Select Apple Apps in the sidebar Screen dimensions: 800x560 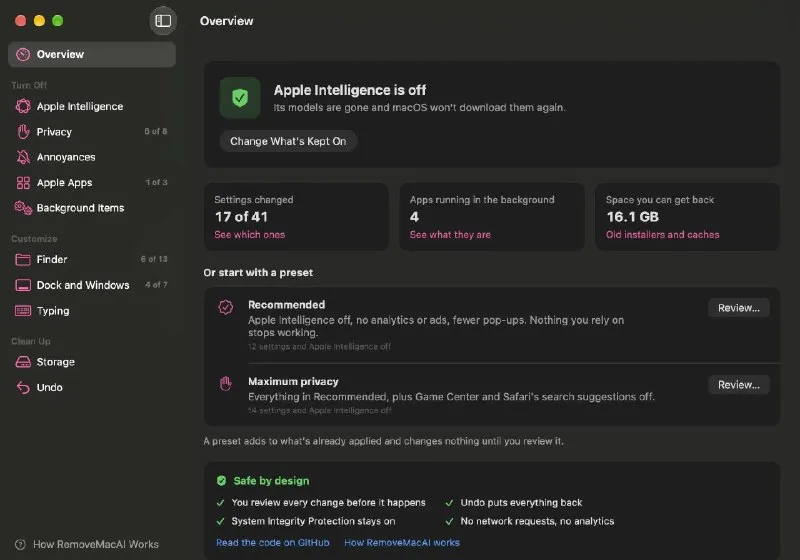coord(92,183)
